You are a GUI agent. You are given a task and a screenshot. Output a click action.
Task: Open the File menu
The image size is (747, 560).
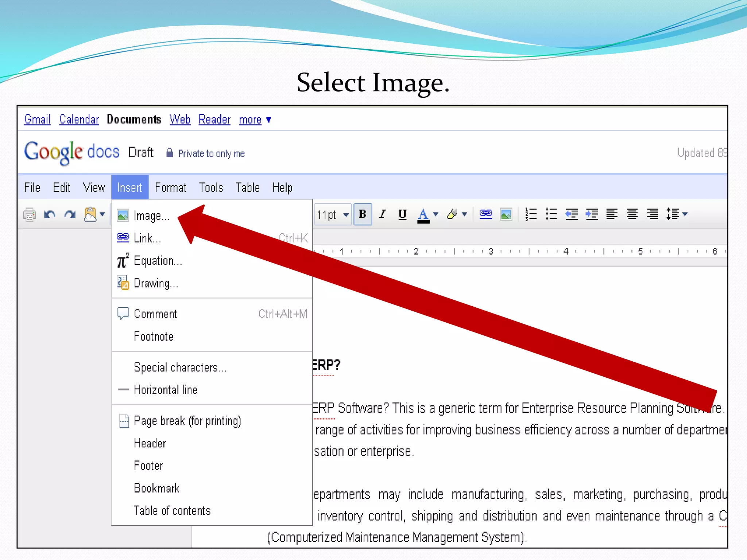coord(32,187)
